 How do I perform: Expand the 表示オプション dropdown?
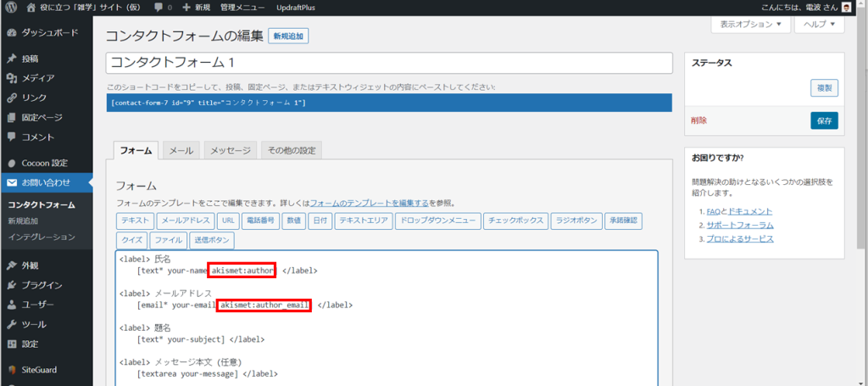tap(751, 25)
